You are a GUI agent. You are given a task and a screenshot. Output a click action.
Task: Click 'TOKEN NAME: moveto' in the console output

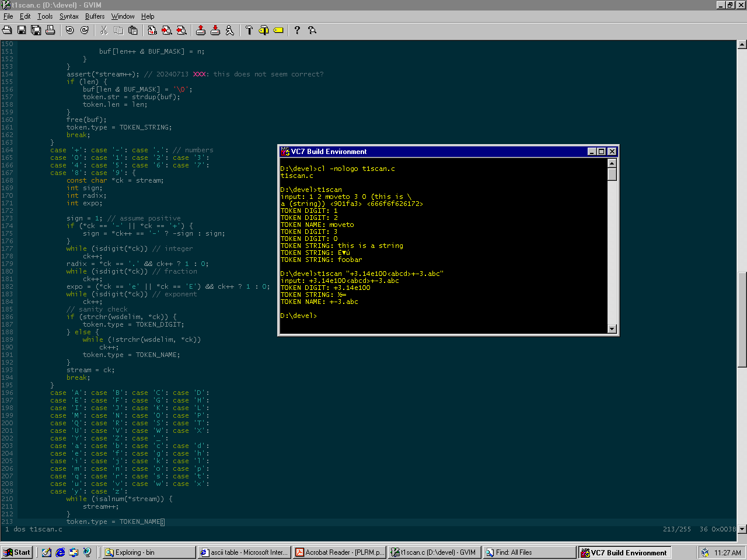(x=317, y=225)
